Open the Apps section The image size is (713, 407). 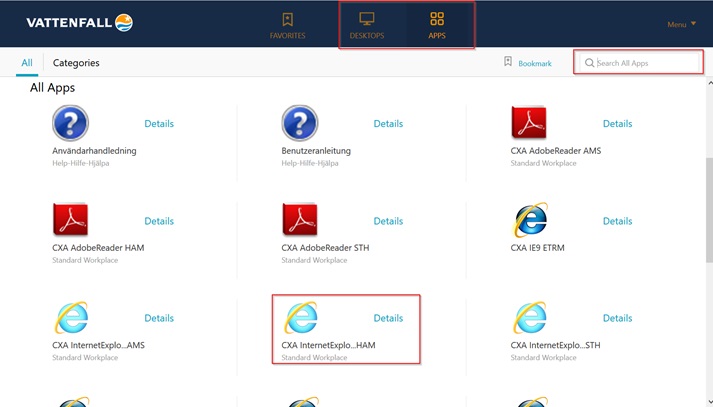[x=437, y=25]
